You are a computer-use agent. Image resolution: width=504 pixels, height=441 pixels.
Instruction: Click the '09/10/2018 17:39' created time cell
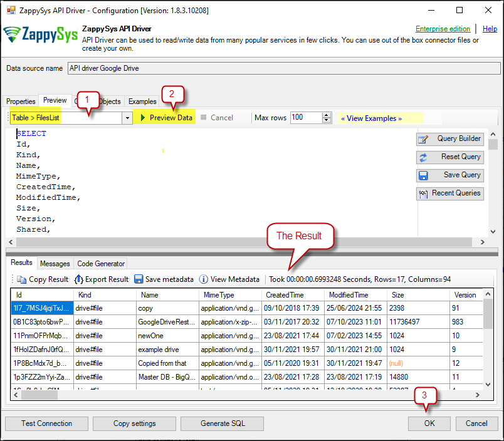point(293,308)
